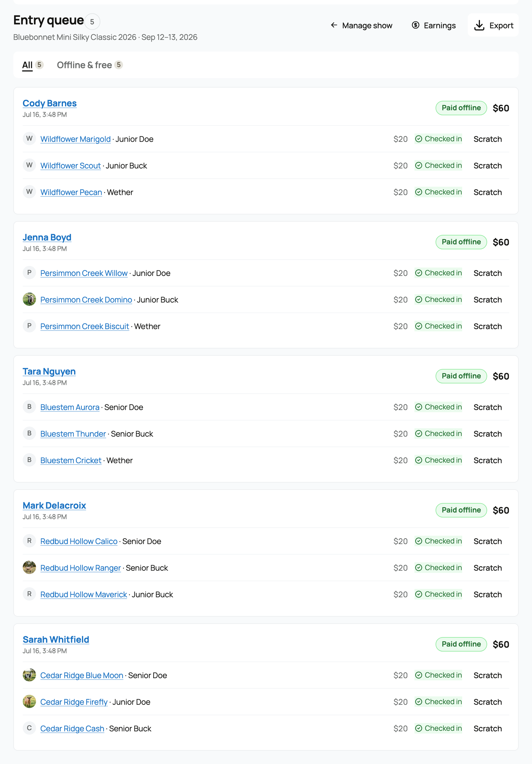Click Jenna Boyd's $60 total
This screenshot has height=764, width=532.
(x=501, y=242)
